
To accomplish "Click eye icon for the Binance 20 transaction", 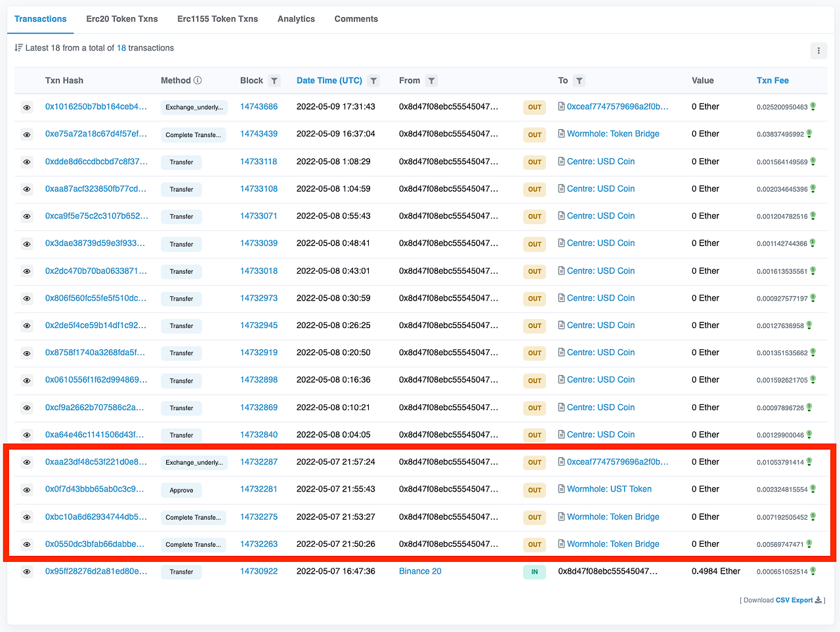I will click(27, 572).
